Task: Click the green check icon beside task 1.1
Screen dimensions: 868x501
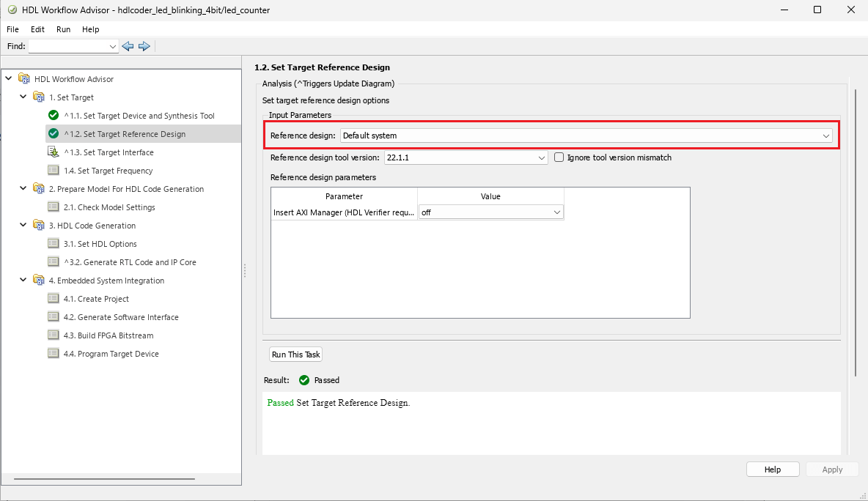Action: (54, 116)
